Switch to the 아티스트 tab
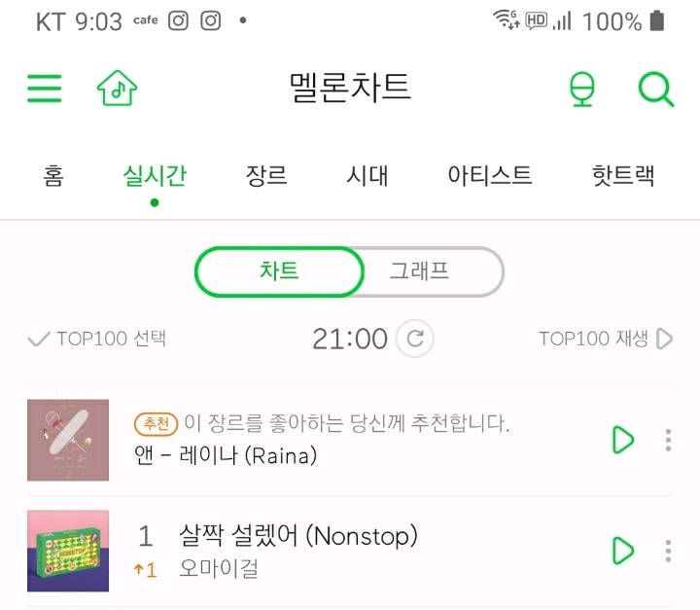This screenshot has width=700, height=610. pyautogui.click(x=490, y=176)
